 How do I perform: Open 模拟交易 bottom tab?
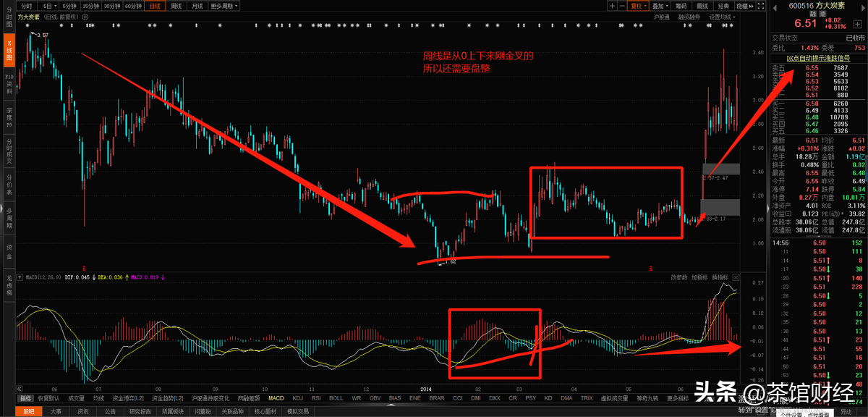298,411
